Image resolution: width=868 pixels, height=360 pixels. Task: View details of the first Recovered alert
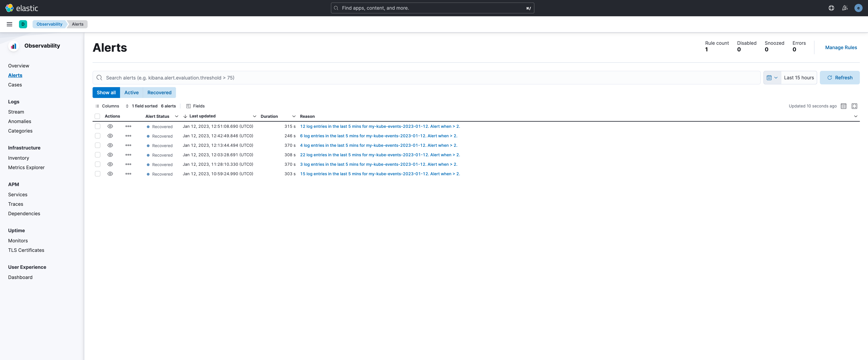(110, 126)
